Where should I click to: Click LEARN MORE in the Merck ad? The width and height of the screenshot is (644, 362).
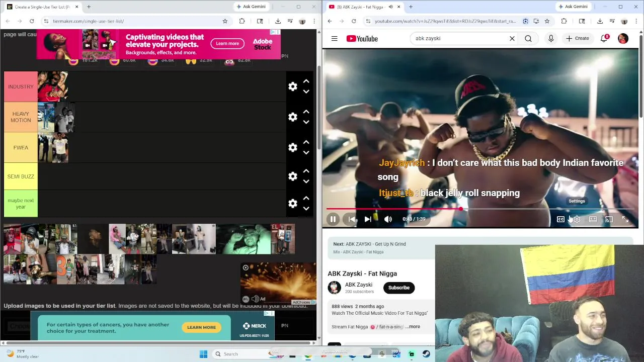coord(201,327)
